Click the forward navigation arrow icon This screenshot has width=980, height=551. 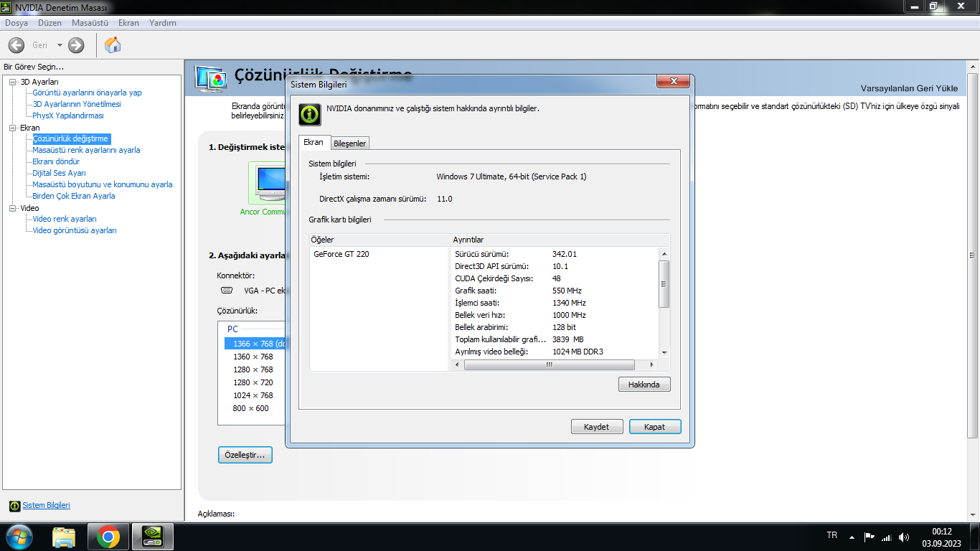pos(76,45)
